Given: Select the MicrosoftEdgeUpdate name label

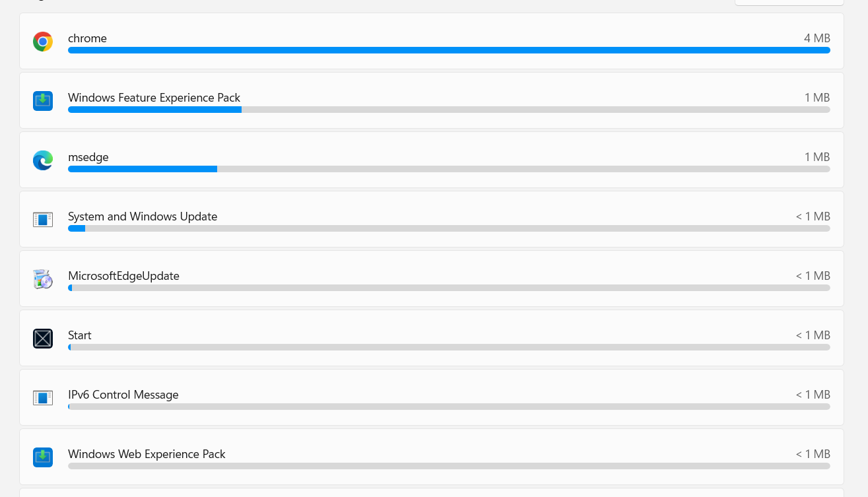Looking at the screenshot, I should click(123, 276).
